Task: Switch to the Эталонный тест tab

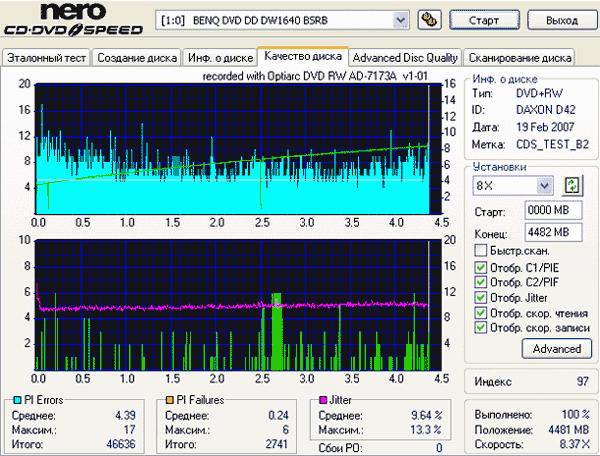Action: 46,57
